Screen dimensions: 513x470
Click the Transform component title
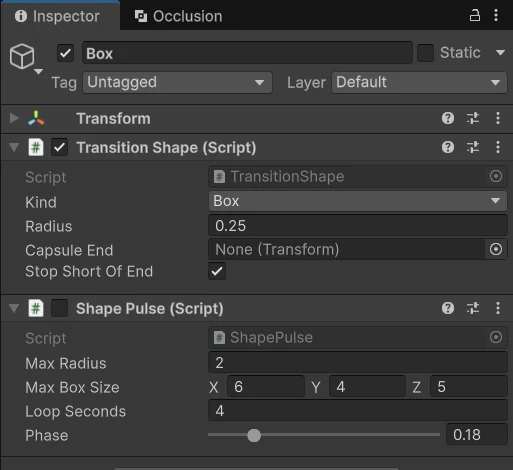click(113, 118)
